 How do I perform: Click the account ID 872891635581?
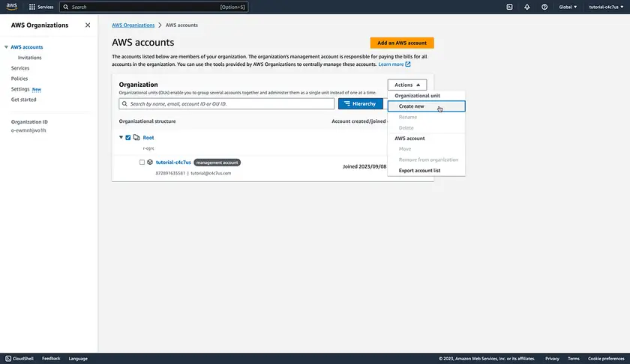tap(170, 173)
